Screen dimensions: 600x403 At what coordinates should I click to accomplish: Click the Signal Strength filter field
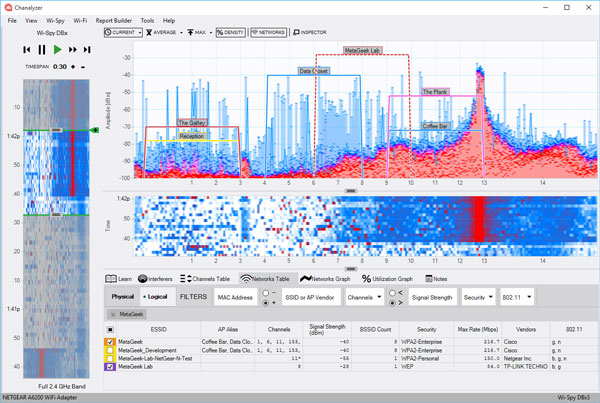[432, 297]
